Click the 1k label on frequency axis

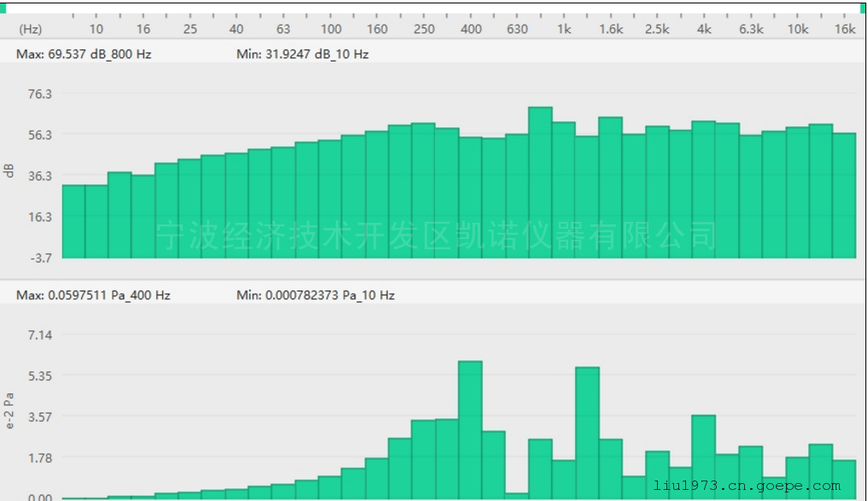click(564, 29)
